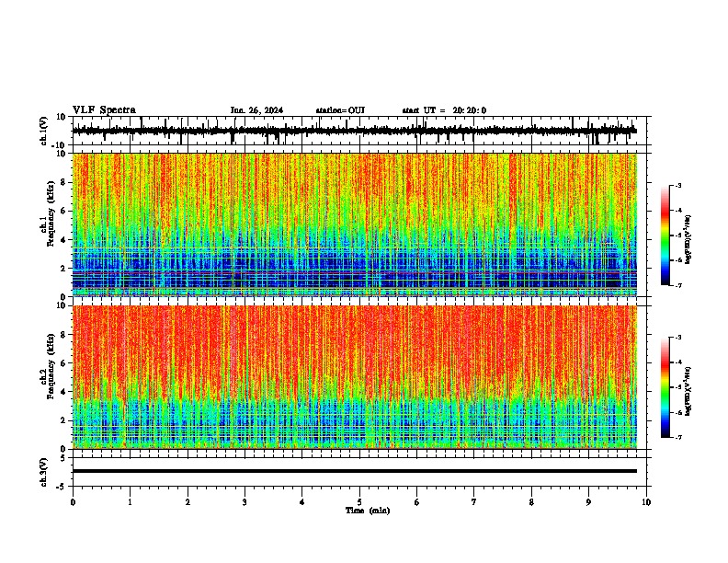The height and width of the screenshot is (563, 728).
Task: Click the "station=OUI" header label
Action: coord(340,110)
